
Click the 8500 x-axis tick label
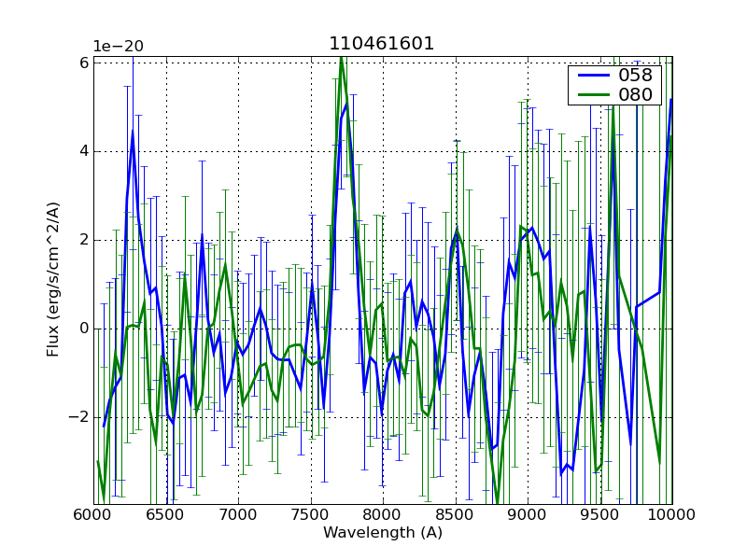point(456,515)
